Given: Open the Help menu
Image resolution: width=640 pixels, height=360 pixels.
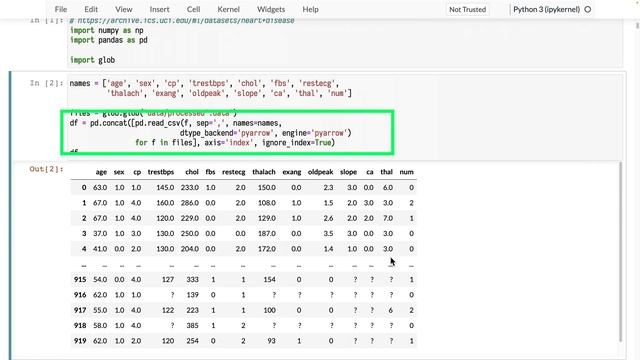Looking at the screenshot, I should pos(310,9).
